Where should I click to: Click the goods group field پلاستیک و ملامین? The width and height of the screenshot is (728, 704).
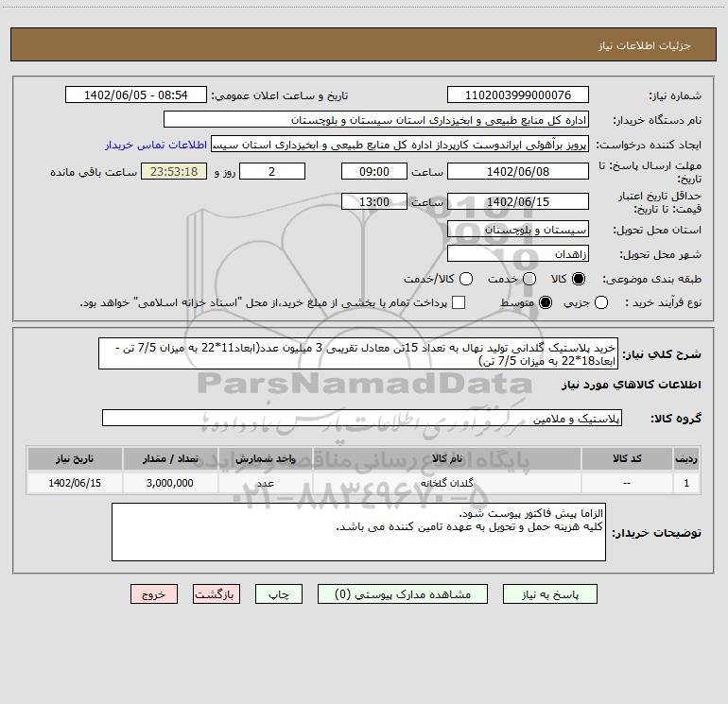click(362, 418)
